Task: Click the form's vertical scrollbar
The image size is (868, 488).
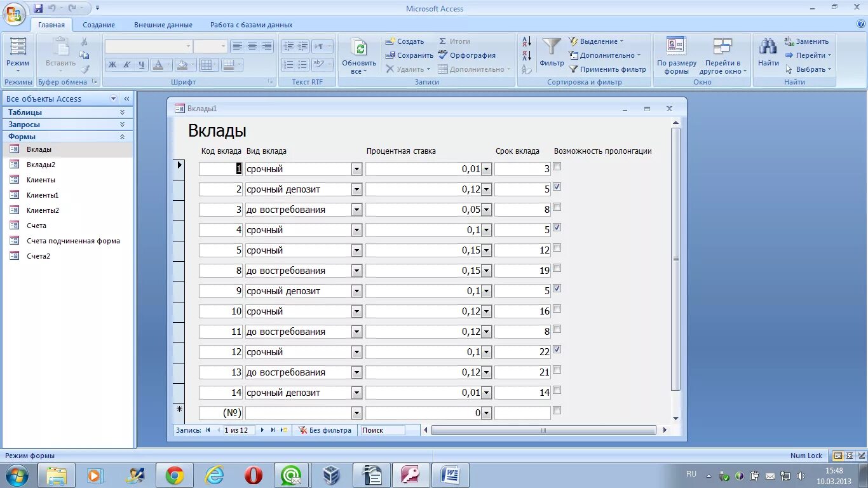Action: pos(675,259)
